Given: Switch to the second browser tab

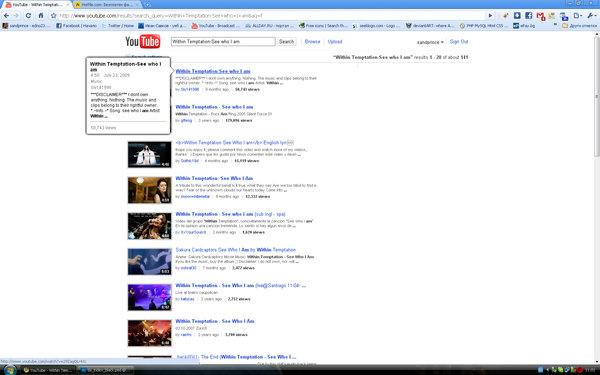Looking at the screenshot, I should coord(107,5).
